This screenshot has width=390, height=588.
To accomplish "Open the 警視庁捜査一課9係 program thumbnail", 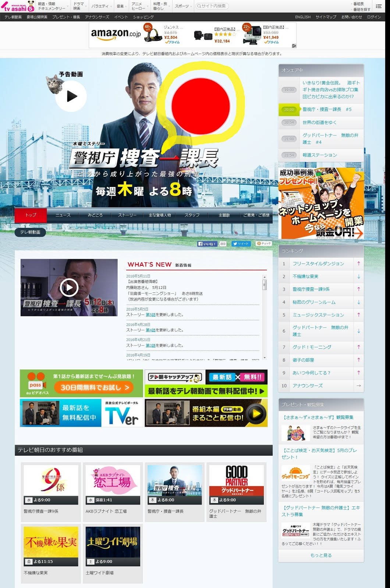I will coord(51,485).
